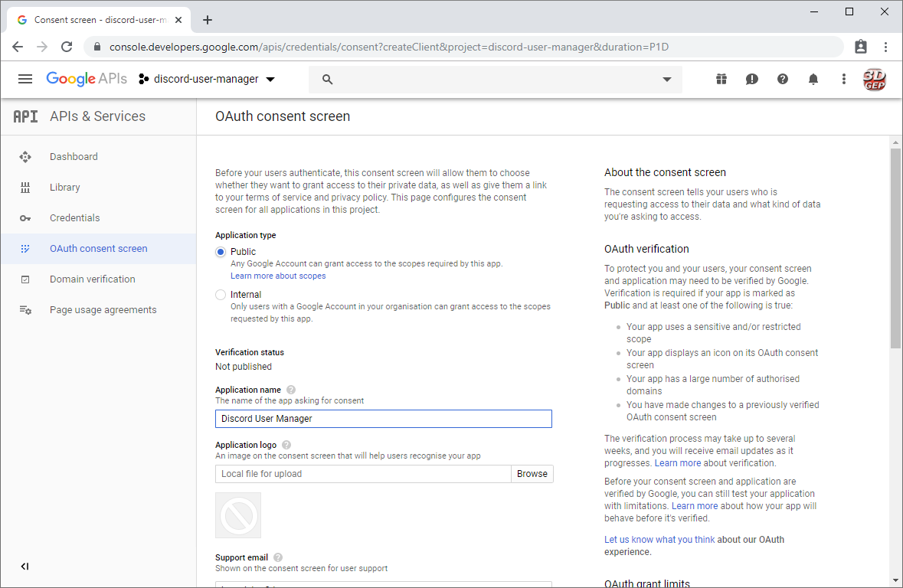This screenshot has width=903, height=588.
Task: Click the search magnifier icon
Action: [x=327, y=80]
